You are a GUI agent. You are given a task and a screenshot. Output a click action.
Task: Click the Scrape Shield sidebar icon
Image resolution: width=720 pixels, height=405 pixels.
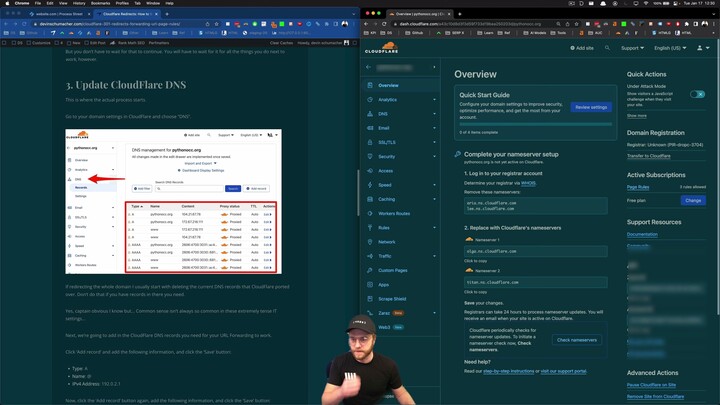tap(370, 299)
